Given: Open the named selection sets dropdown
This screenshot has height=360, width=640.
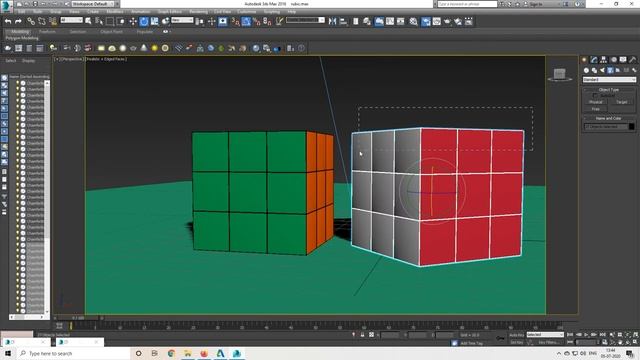Looking at the screenshot, I should click(x=305, y=20).
